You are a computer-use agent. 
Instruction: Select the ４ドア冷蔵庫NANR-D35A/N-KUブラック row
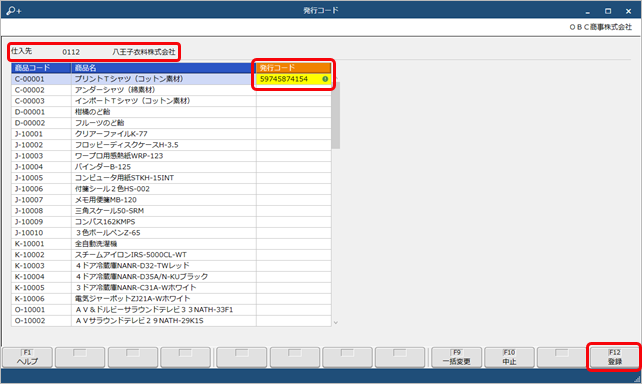coord(171,277)
